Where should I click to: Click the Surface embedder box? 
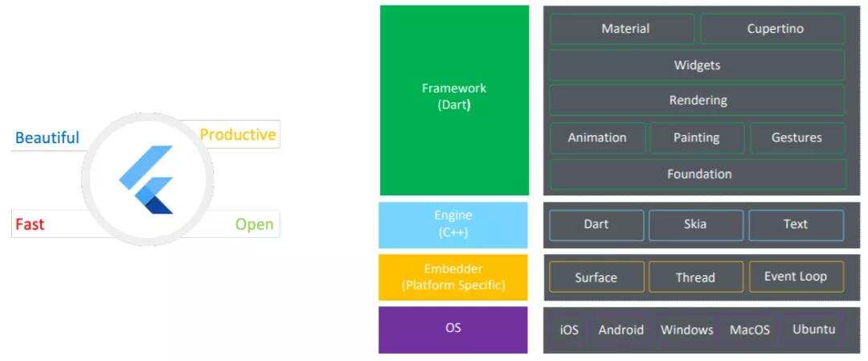[596, 277]
